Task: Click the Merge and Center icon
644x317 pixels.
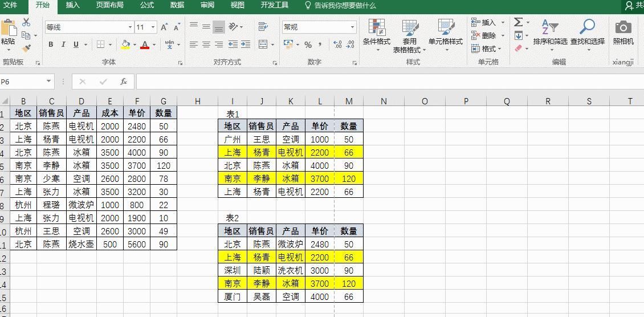Action: click(x=263, y=44)
